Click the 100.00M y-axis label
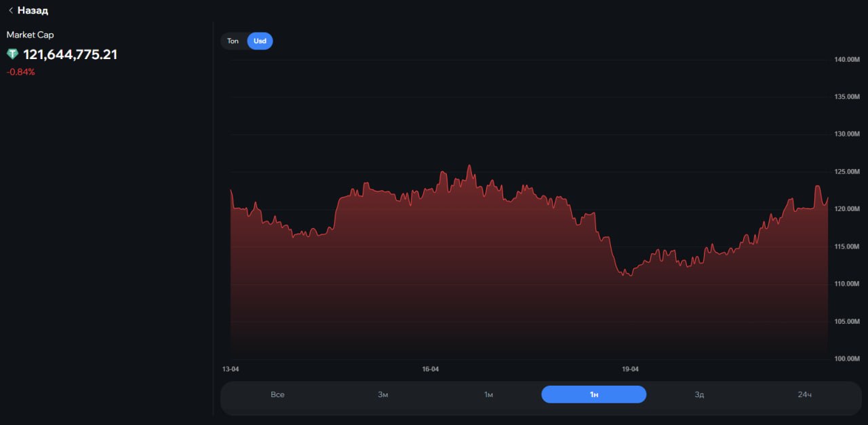This screenshot has width=868, height=425. pyautogui.click(x=846, y=358)
